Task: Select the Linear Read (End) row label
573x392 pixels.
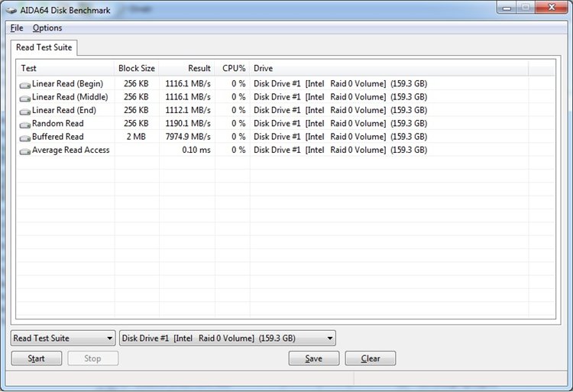Action: pyautogui.click(x=64, y=110)
